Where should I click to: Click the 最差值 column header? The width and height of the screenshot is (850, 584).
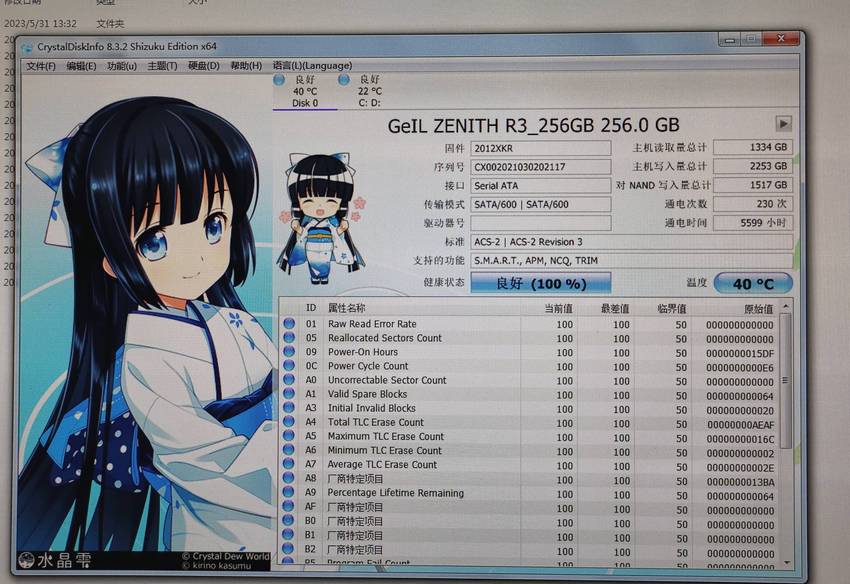pyautogui.click(x=615, y=309)
